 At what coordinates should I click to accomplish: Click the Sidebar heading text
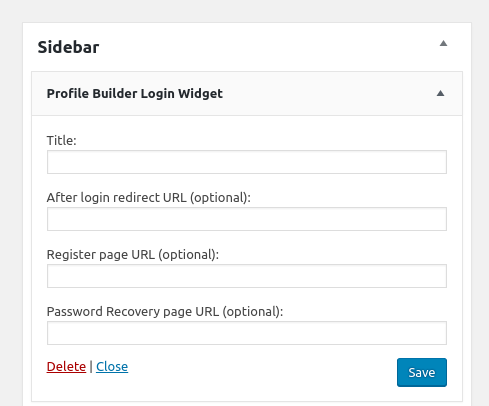point(68,47)
